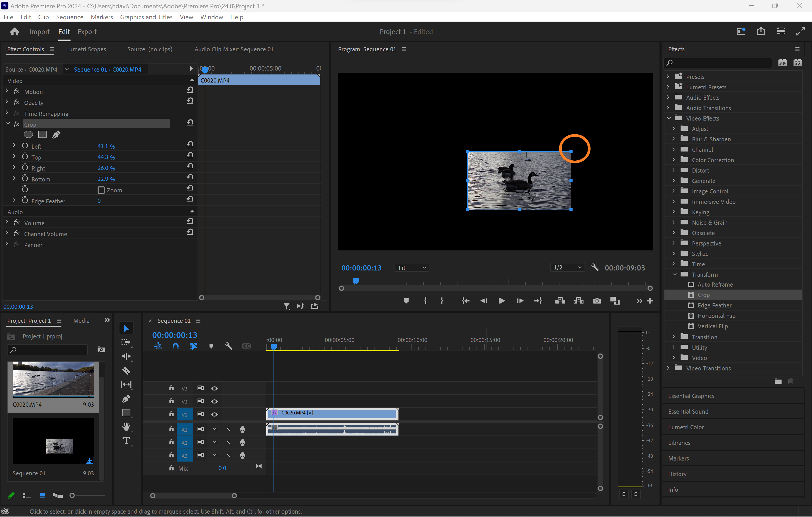The image size is (812, 517).
Task: Collapse the Crop effect properties
Action: (x=8, y=124)
